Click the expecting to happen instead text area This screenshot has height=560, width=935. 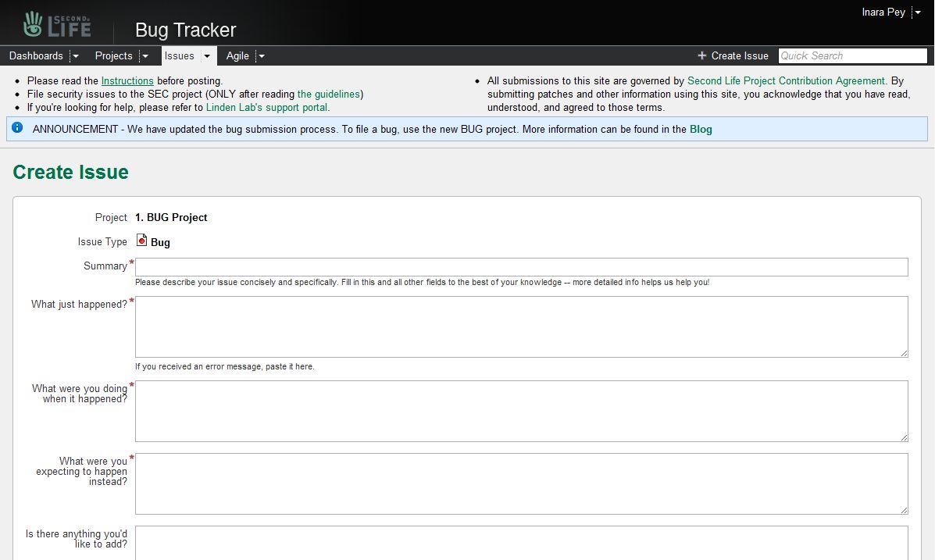point(521,483)
